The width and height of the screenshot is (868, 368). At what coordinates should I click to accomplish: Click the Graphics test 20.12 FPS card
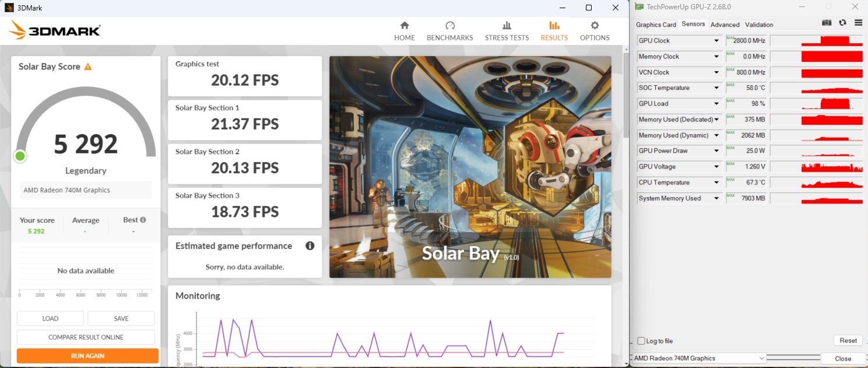click(x=245, y=76)
